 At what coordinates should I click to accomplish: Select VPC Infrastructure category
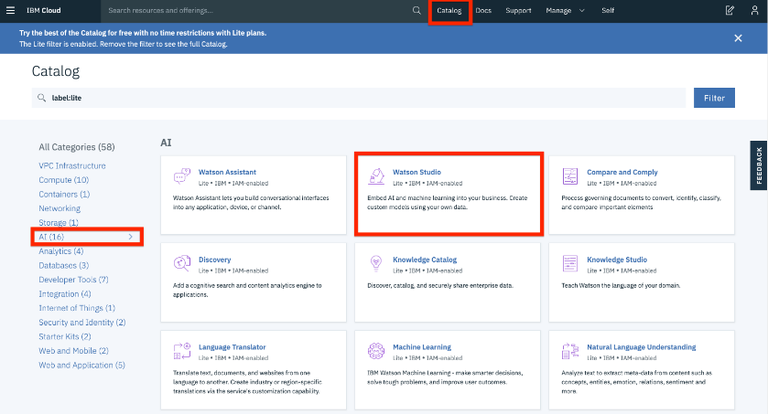[72, 166]
